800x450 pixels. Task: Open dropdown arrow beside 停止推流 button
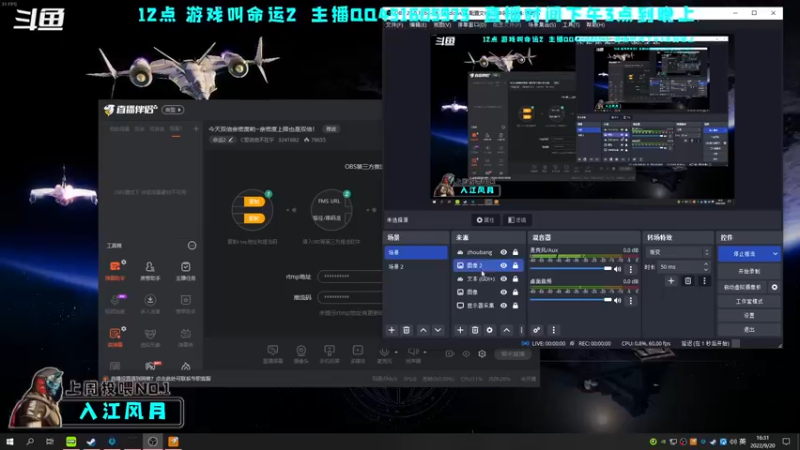[x=775, y=254]
